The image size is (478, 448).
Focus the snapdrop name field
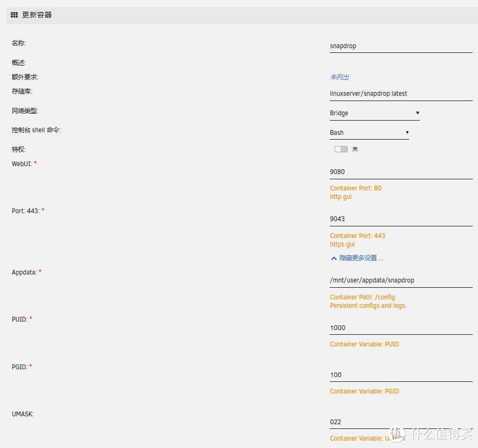(x=401, y=46)
